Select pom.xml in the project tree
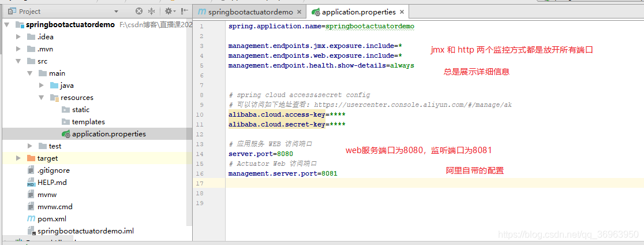 (52, 219)
